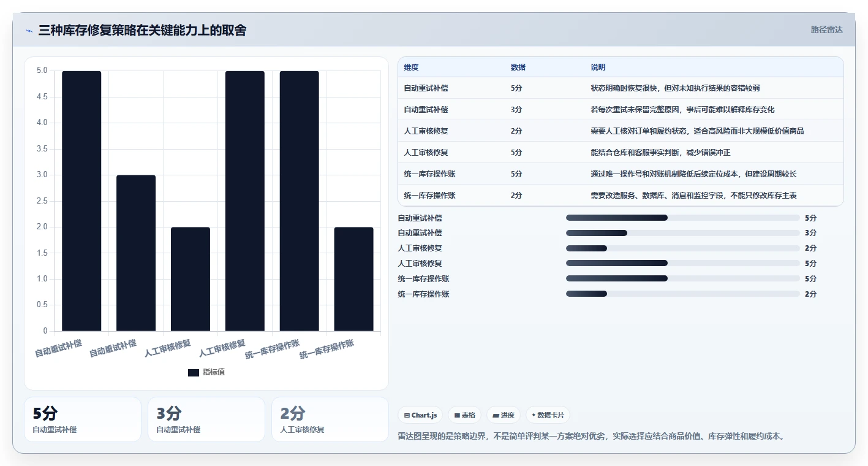Click the 指标值 legend label
The width and height of the screenshot is (868, 466).
[x=214, y=372]
